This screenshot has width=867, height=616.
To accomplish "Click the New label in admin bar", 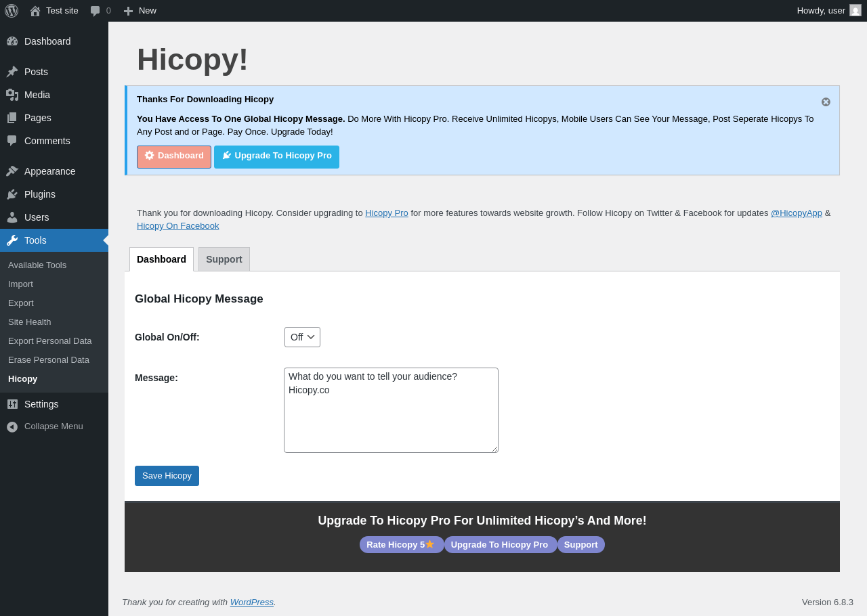I will coord(148,10).
